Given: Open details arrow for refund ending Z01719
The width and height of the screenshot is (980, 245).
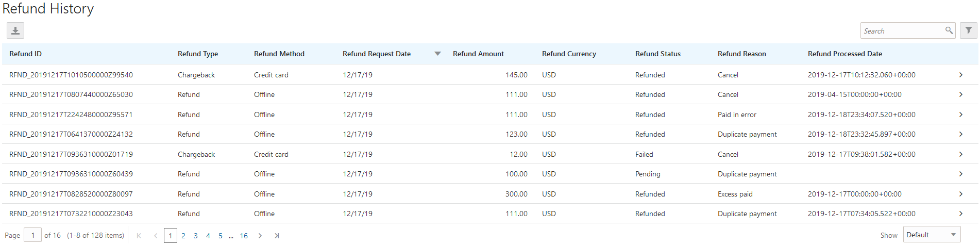Looking at the screenshot, I should (x=961, y=154).
